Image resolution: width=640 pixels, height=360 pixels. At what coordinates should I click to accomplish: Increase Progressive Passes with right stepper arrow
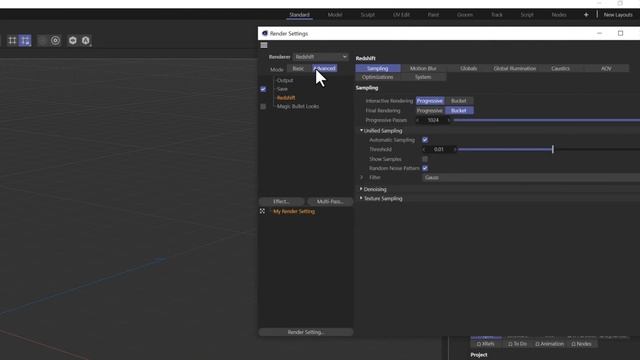(449, 120)
